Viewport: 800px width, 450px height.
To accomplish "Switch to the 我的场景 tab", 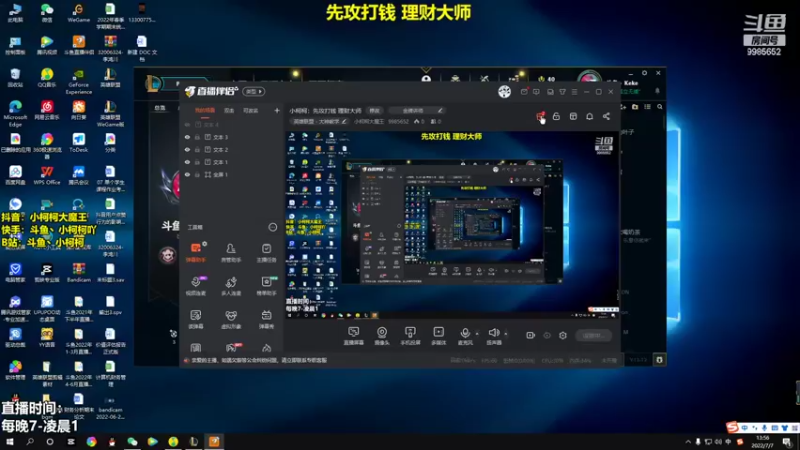I will click(205, 111).
